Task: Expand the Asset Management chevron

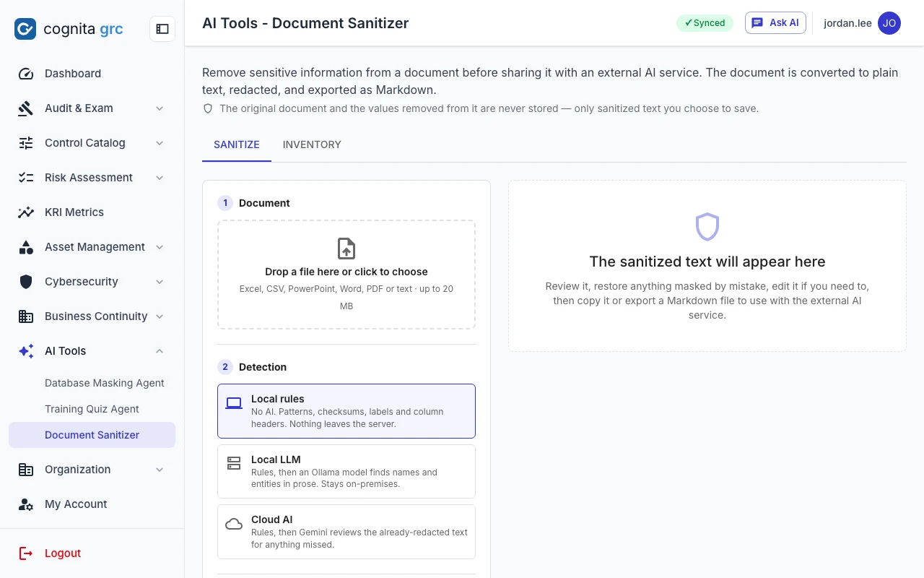Action: (x=160, y=247)
